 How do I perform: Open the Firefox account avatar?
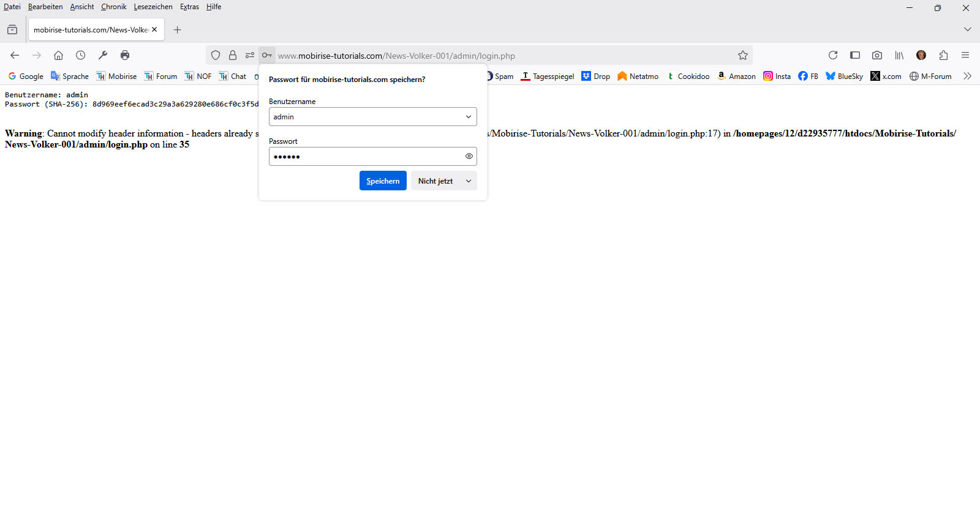[921, 55]
